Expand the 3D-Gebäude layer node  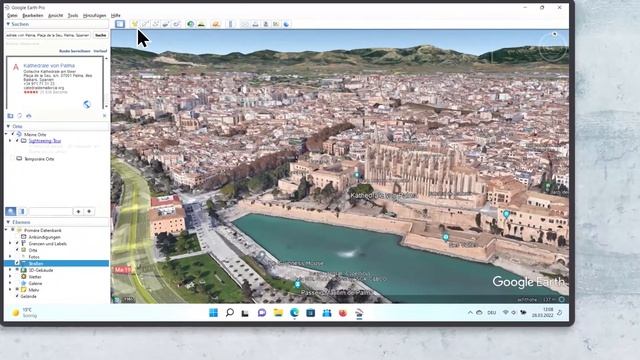pyautogui.click(x=10, y=270)
